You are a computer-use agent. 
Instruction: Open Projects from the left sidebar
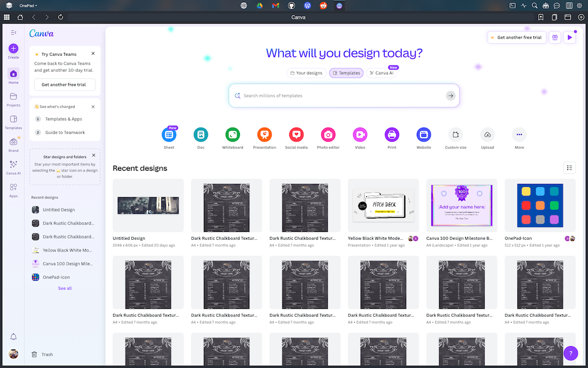point(13,97)
